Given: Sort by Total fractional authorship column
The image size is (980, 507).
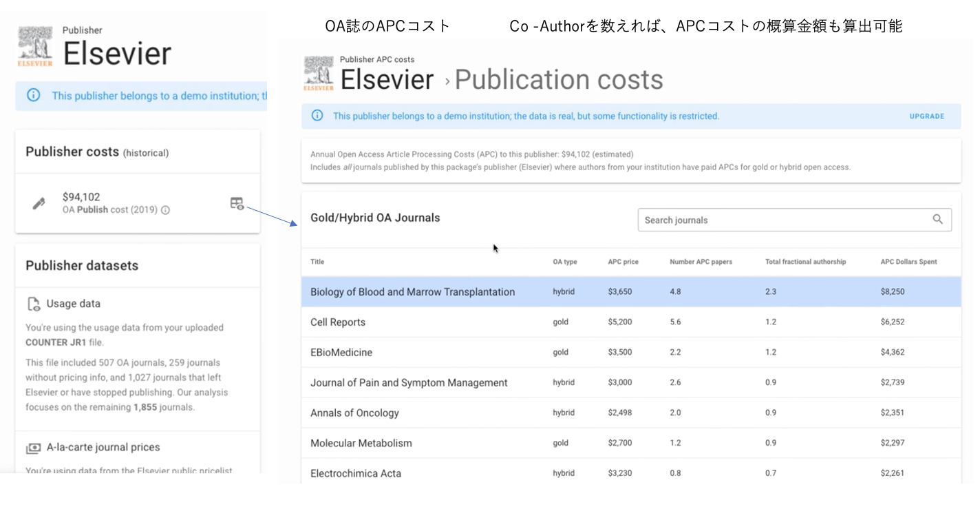Looking at the screenshot, I should (805, 262).
